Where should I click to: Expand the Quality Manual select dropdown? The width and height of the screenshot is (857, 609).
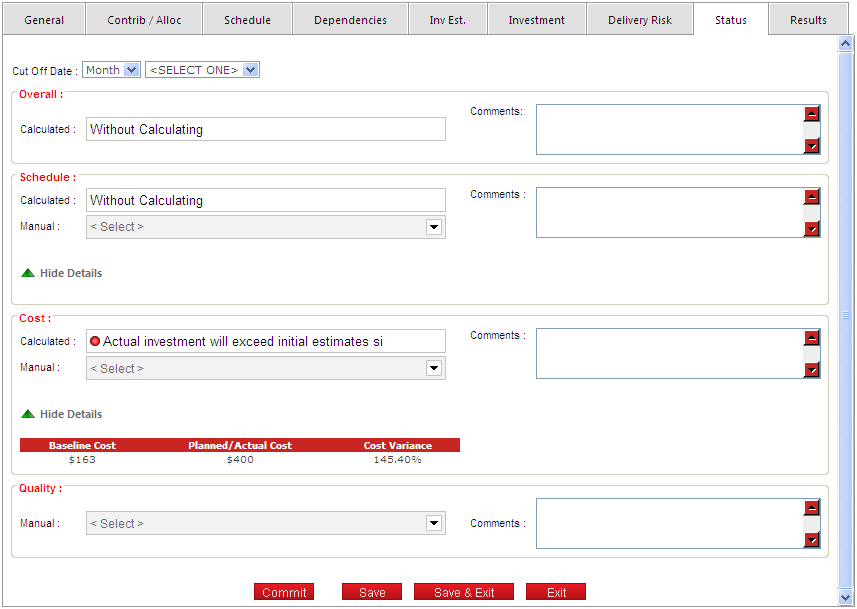[x=434, y=523]
